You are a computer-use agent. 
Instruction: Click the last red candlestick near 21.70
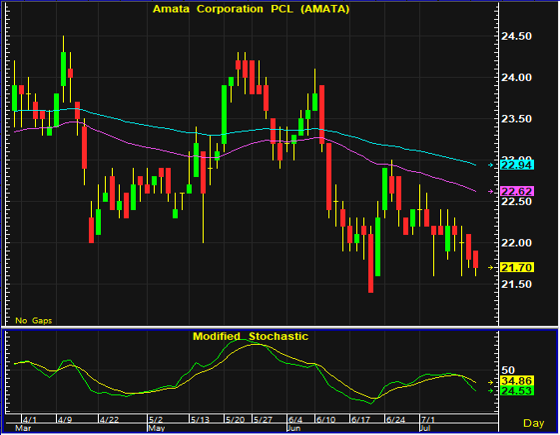(476, 259)
